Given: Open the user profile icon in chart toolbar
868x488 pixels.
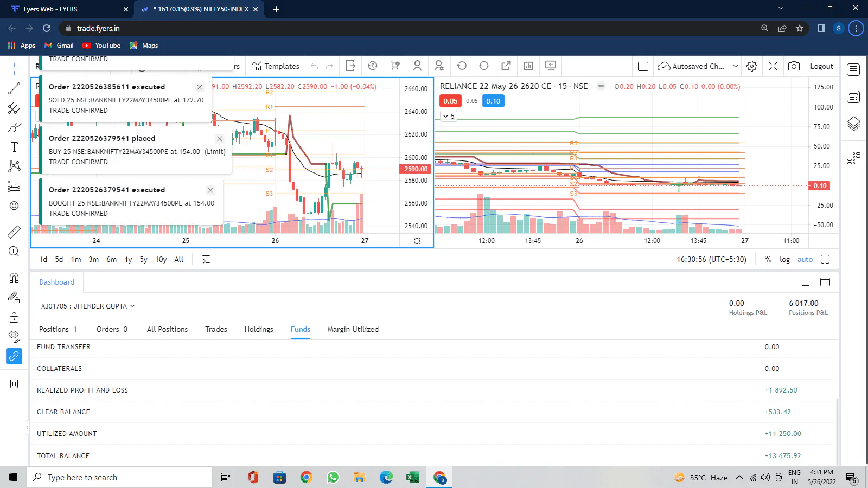Looking at the screenshot, I should [417, 66].
